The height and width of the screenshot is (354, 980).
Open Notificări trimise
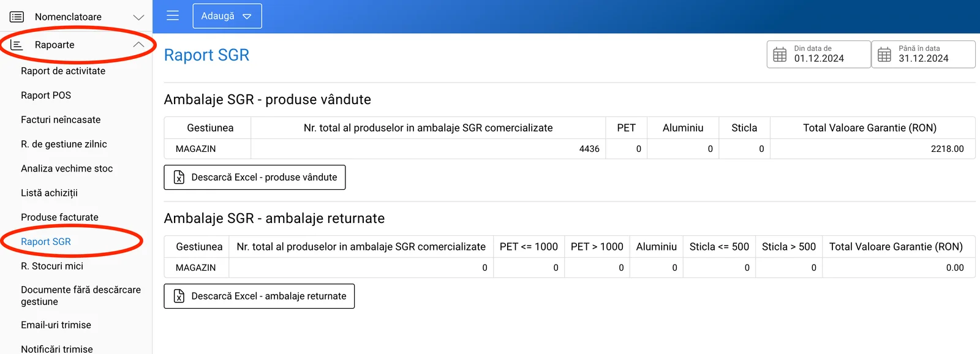point(57,349)
